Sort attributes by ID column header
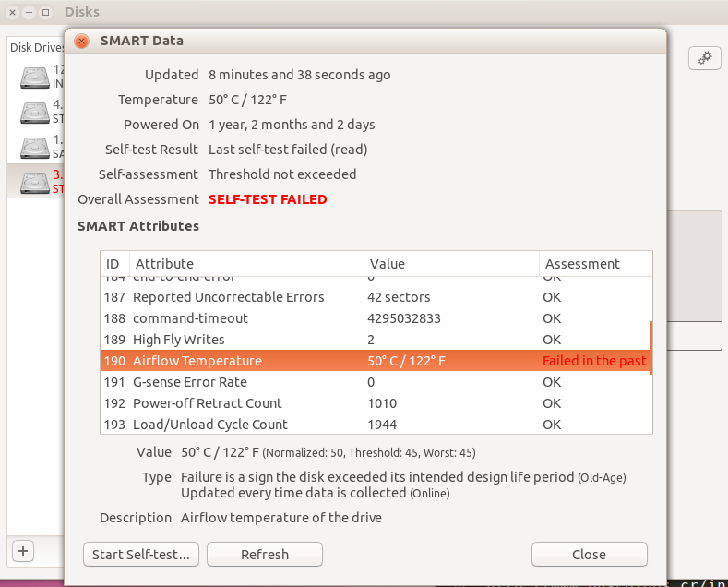 click(114, 264)
